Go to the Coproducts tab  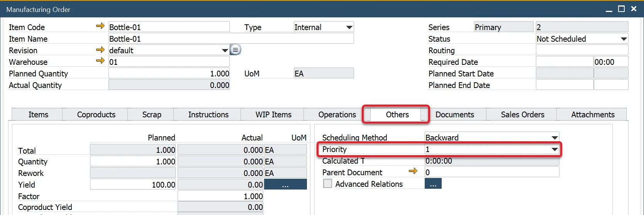click(96, 115)
